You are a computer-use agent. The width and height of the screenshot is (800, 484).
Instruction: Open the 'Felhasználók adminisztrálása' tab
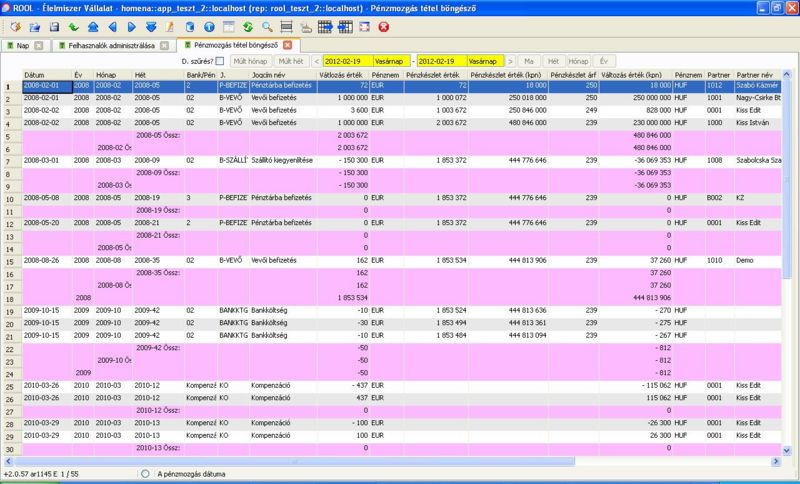(x=110, y=45)
